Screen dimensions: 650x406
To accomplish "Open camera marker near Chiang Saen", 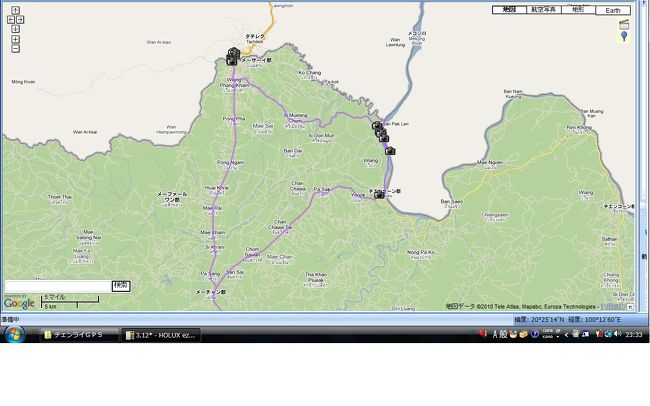I will [x=379, y=194].
